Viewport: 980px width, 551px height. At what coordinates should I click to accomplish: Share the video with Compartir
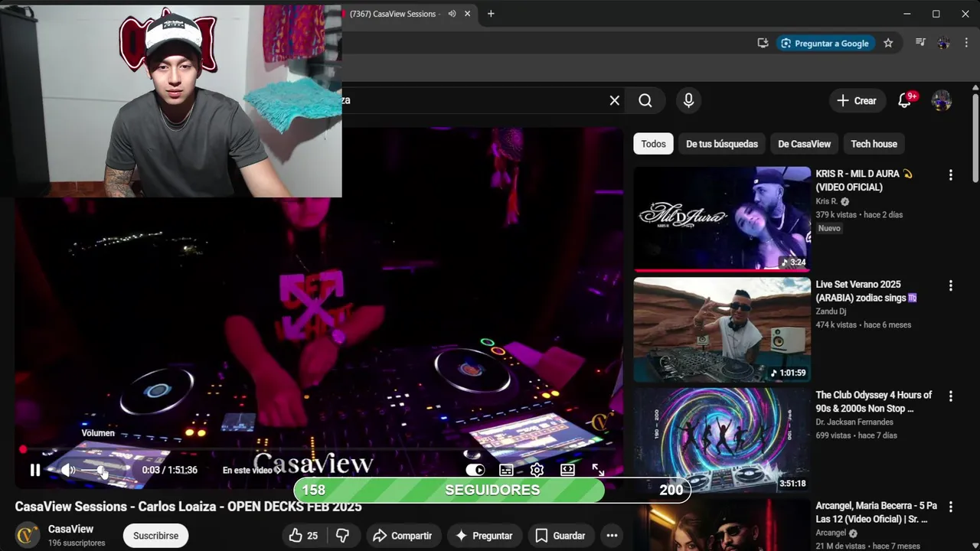pos(403,536)
